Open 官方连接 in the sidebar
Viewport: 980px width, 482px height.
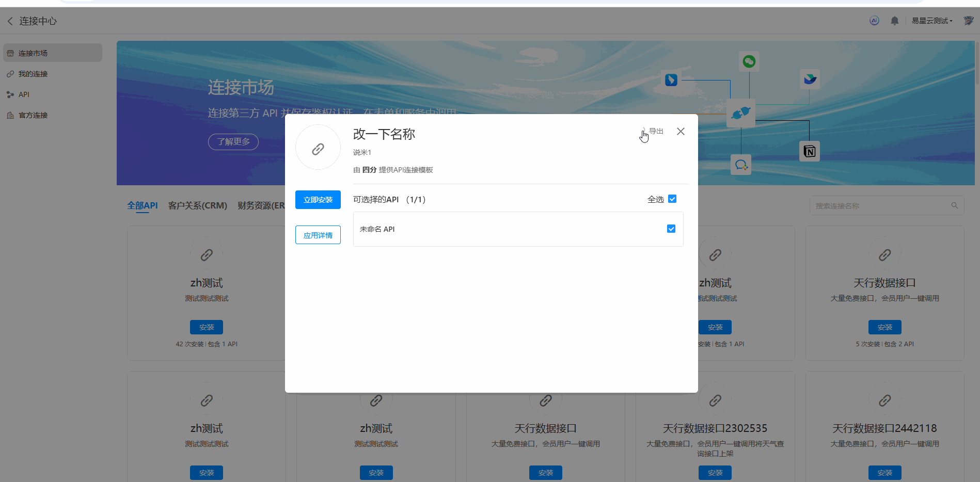33,115
